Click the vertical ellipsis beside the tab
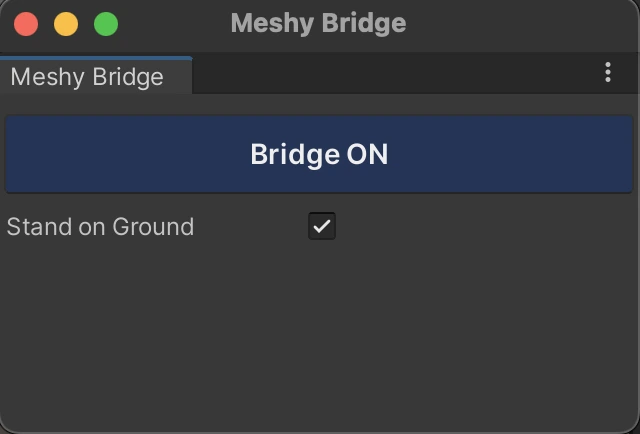Image resolution: width=640 pixels, height=434 pixels. click(x=608, y=73)
